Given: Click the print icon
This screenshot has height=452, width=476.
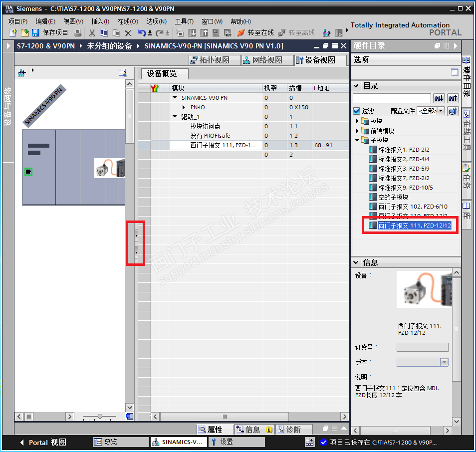Looking at the screenshot, I should click(x=78, y=33).
